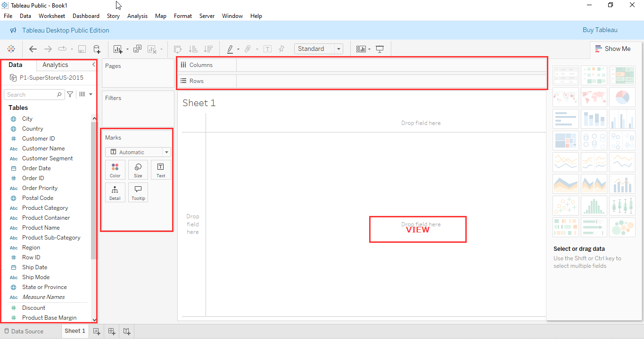
Task: Choose histogram chart in Show Me
Action: 594,206
